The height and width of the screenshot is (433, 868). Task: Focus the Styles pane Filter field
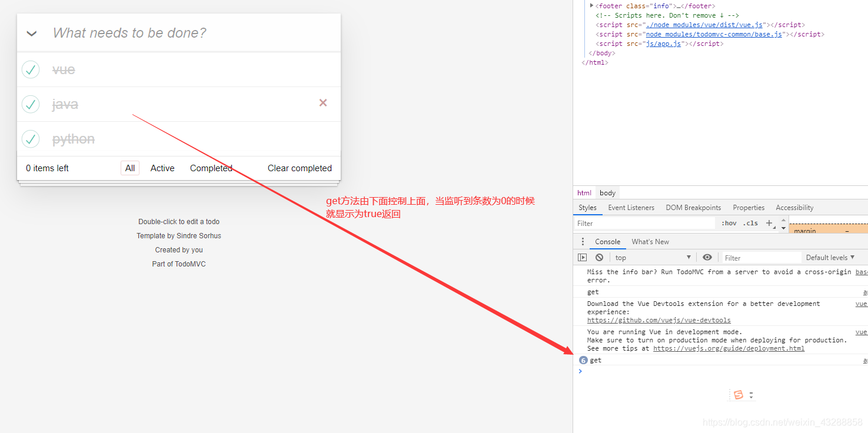pos(645,224)
